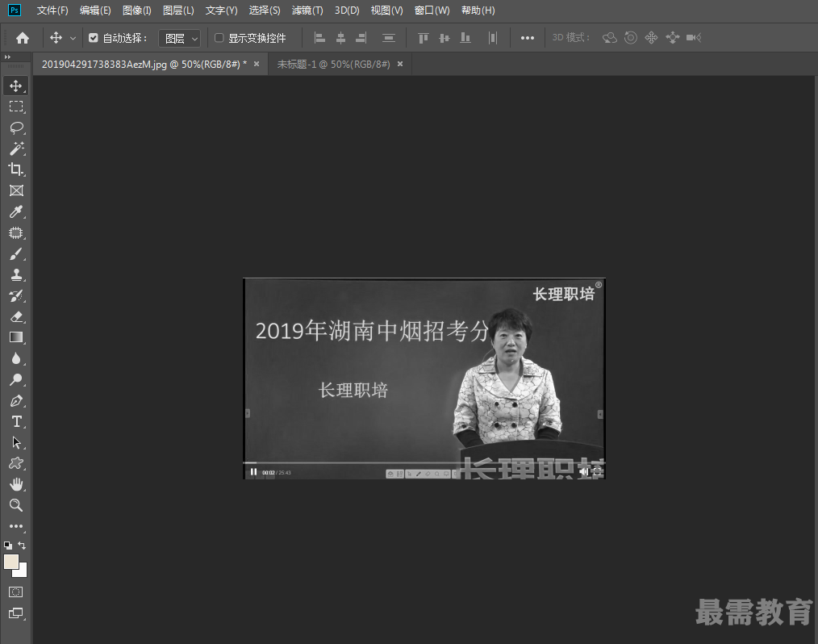Align bottom edges

(x=465, y=38)
